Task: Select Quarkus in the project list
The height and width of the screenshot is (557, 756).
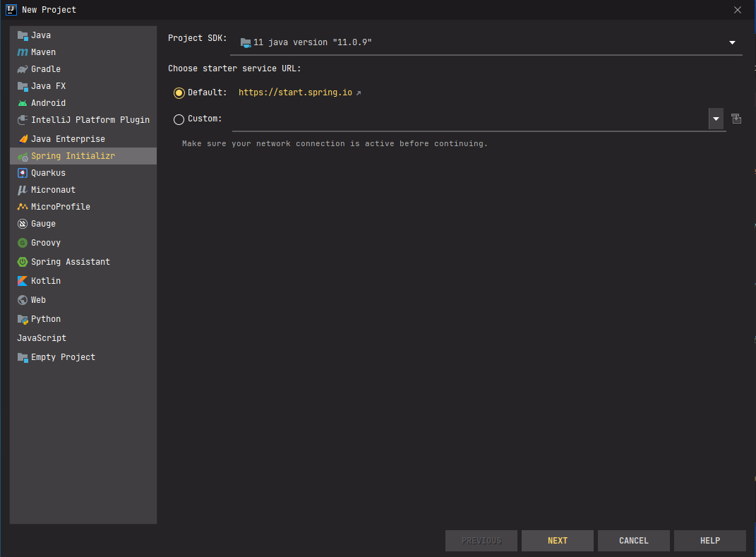Action: [83, 173]
